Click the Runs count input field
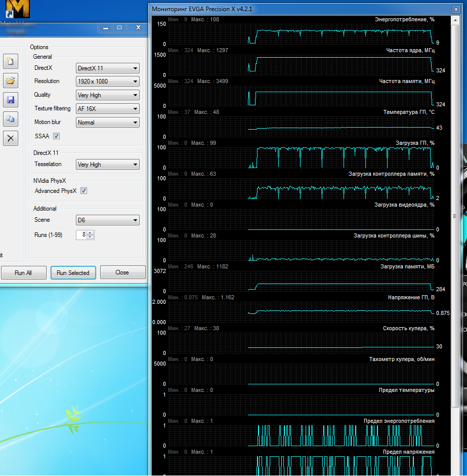467x476 pixels. [81, 234]
